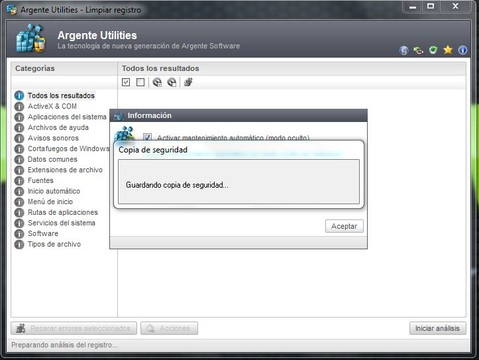Click the Iniciar análisis button
The width and height of the screenshot is (479, 360).
tap(437, 328)
